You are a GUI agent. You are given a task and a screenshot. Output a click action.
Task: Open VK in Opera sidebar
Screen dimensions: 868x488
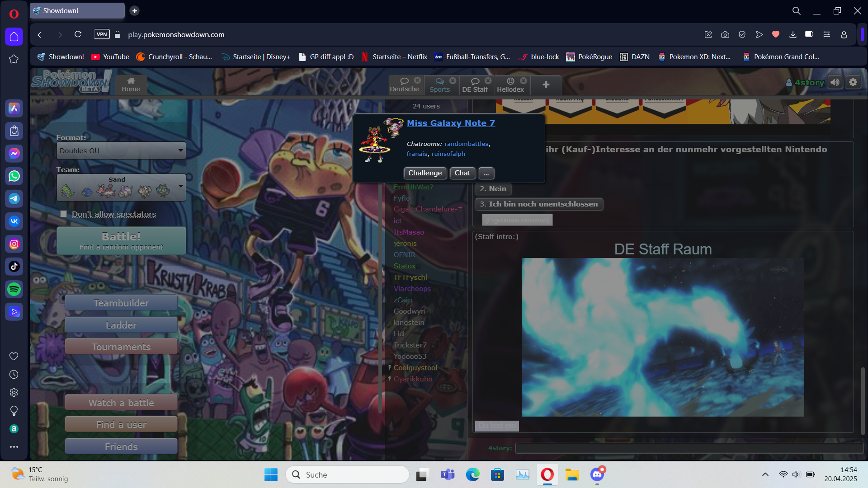click(14, 221)
